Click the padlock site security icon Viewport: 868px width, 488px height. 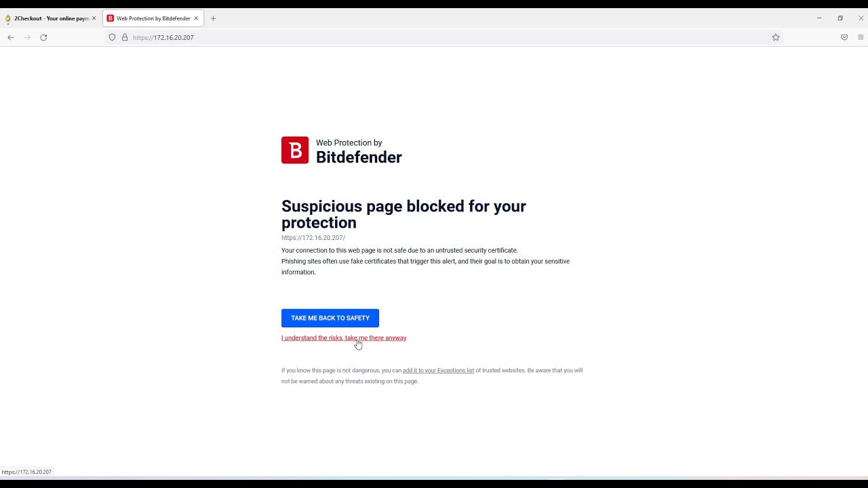point(125,37)
